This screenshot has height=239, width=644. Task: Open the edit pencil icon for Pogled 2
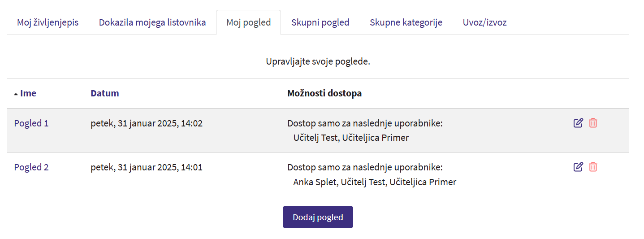pos(578,167)
